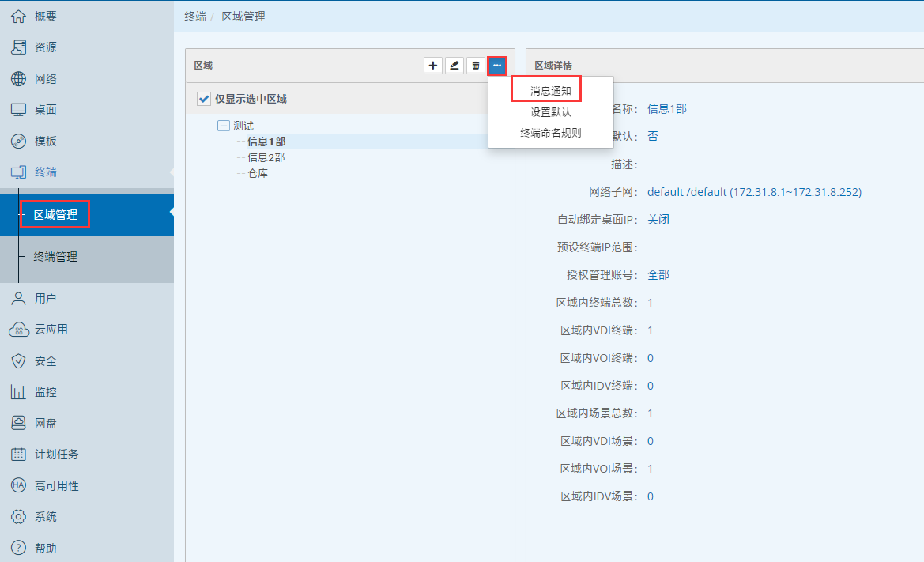Select 终端命名规则 menu entry
Viewport: 924px width, 562px height.
[x=550, y=133]
